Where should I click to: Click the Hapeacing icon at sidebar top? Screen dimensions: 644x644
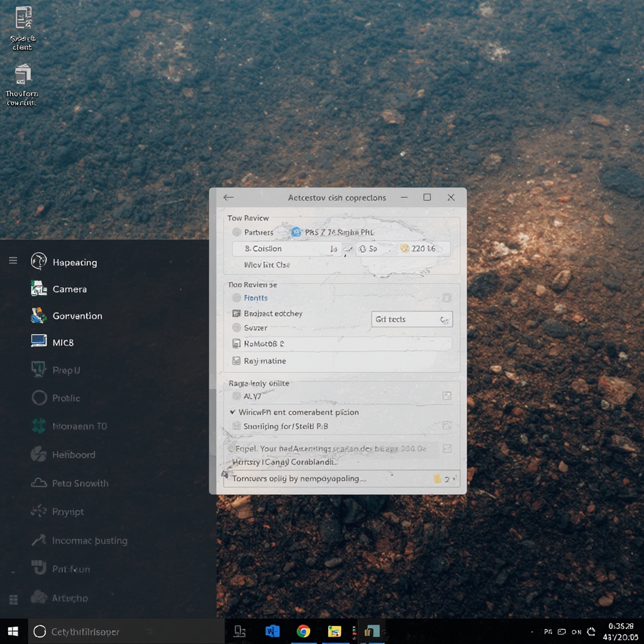pyautogui.click(x=38, y=262)
